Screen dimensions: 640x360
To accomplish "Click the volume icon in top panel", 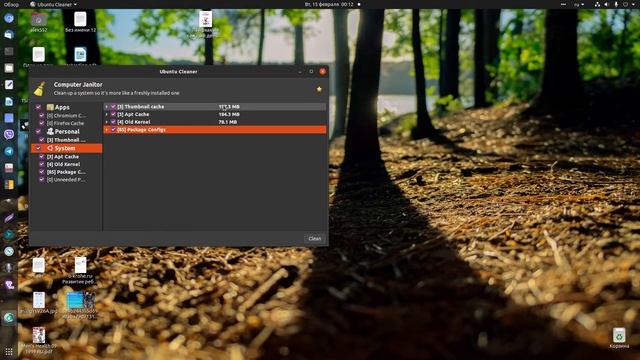I will (607, 4).
